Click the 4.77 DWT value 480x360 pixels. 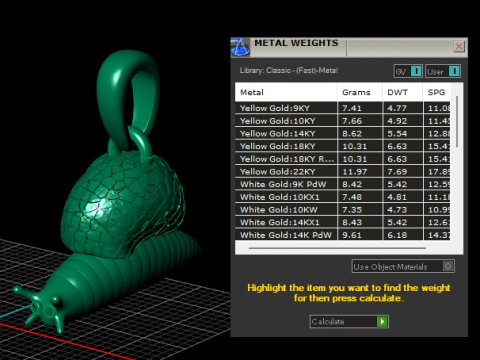(x=397, y=108)
